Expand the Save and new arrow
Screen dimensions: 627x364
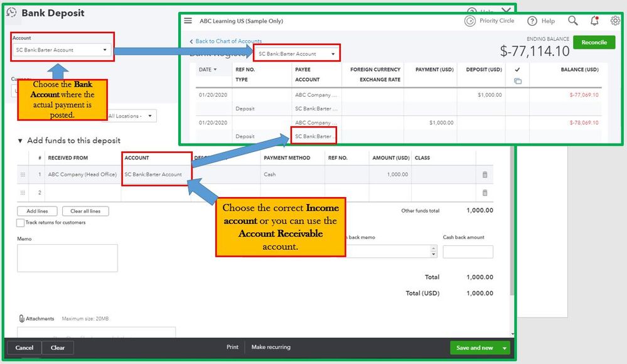click(504, 348)
